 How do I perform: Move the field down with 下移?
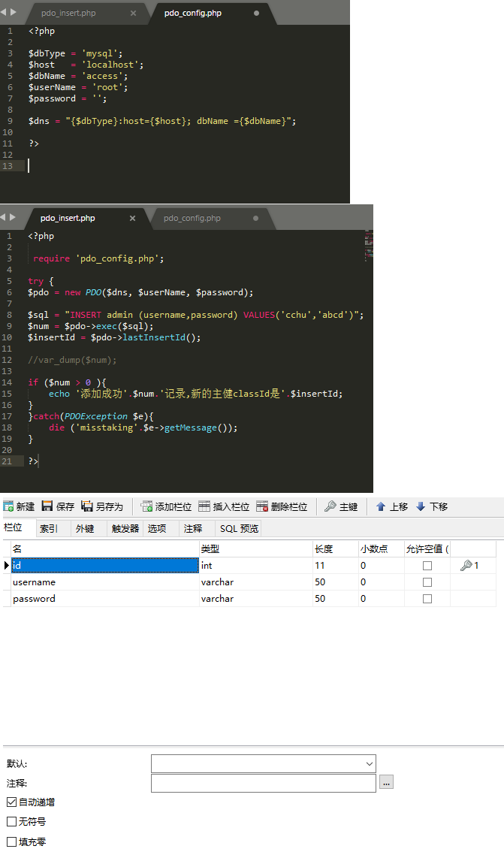tap(431, 507)
